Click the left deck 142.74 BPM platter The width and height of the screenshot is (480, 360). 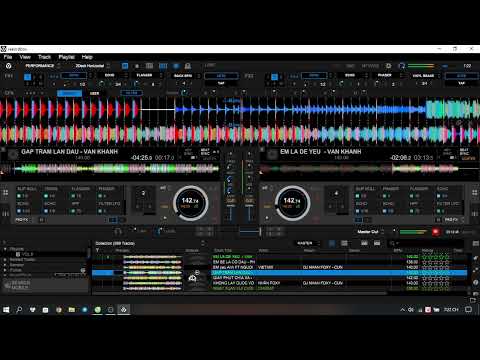190,203
